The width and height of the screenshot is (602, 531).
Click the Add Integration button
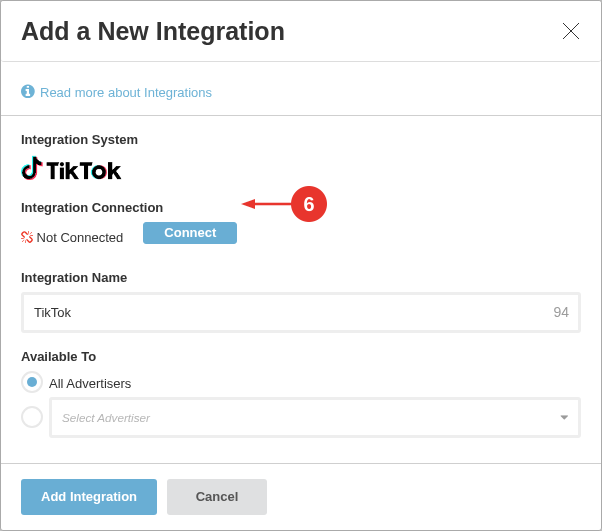tap(89, 496)
